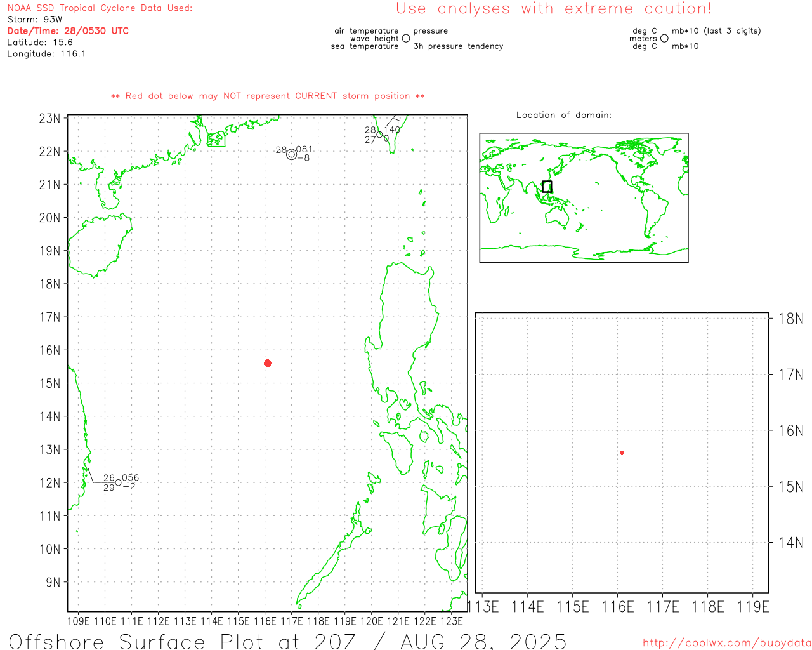Click the station circle near 12N with pressure 056

pyautogui.click(x=118, y=482)
